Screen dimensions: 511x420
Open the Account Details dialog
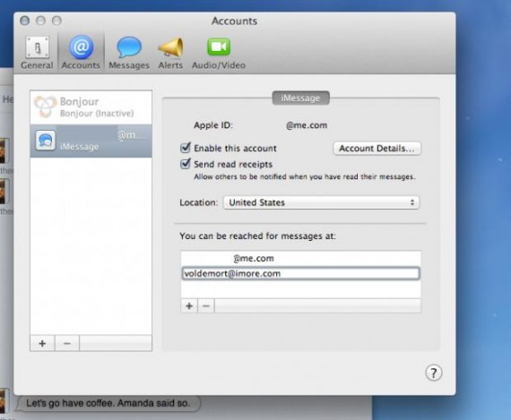pos(377,149)
